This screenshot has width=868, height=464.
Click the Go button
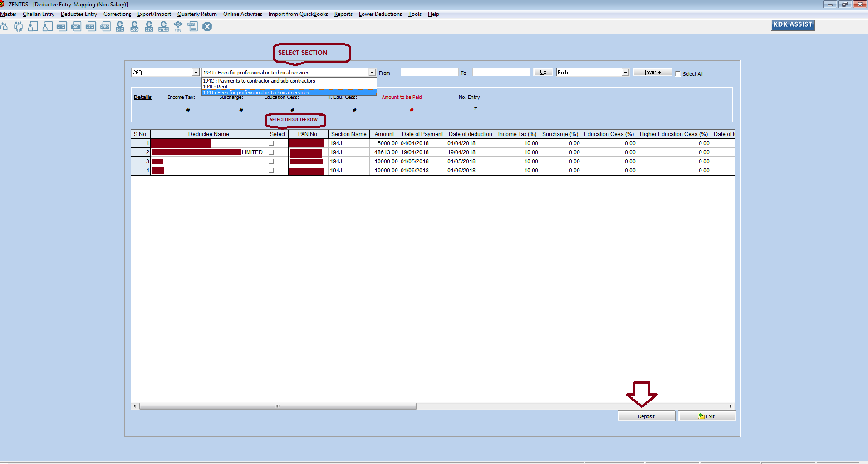(543, 73)
